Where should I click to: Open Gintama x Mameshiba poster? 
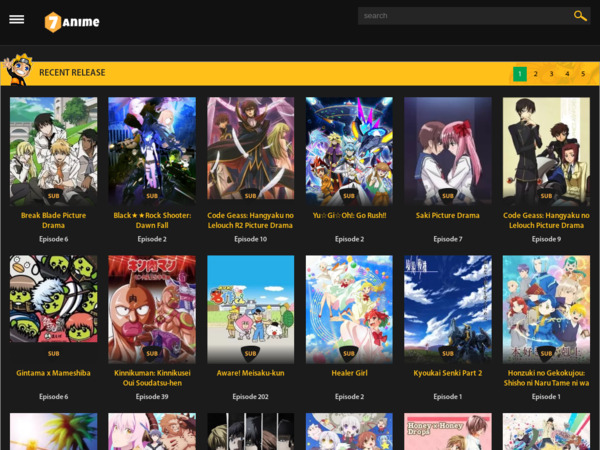pos(54,299)
